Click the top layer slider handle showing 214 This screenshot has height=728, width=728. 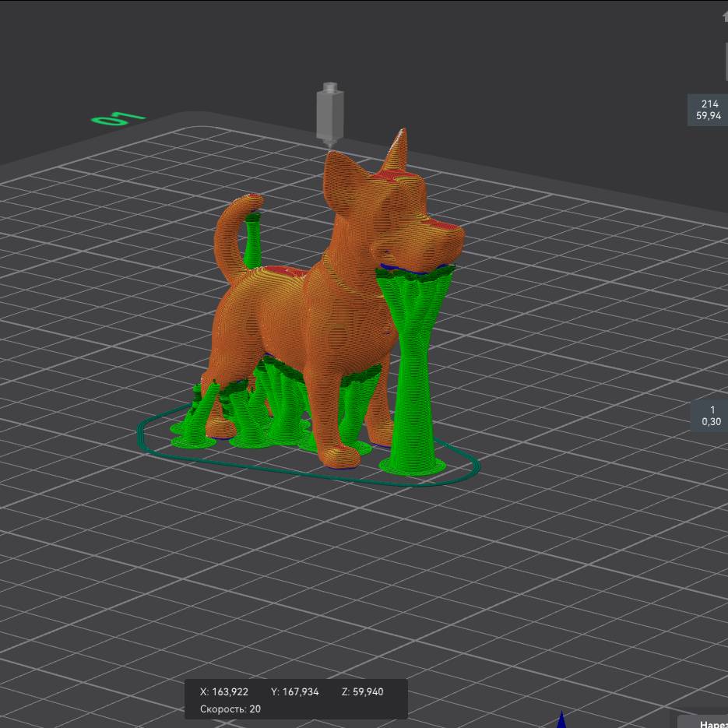(709, 110)
